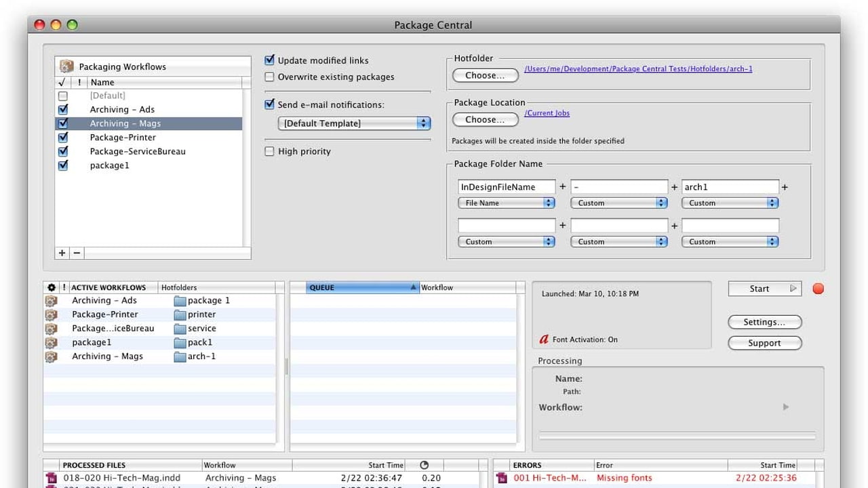Viewport: 868px width, 488px height.
Task: Open the /Current Jobs link
Action: click(x=547, y=113)
